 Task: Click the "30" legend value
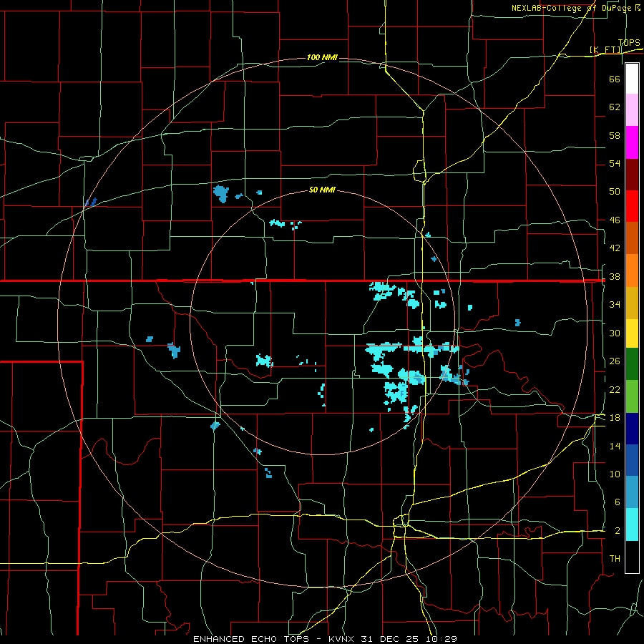point(615,333)
